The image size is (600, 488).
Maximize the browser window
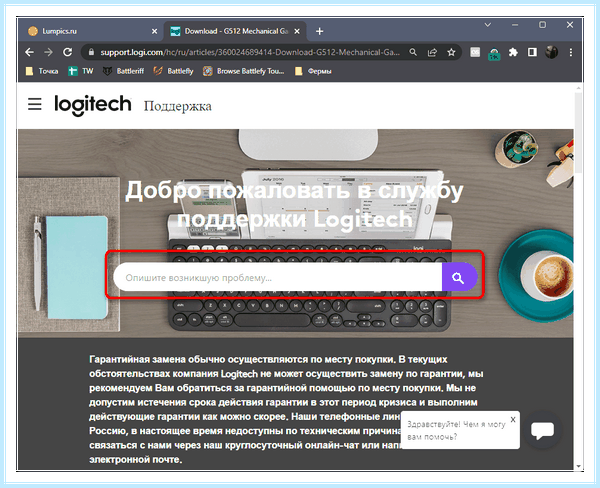[542, 25]
